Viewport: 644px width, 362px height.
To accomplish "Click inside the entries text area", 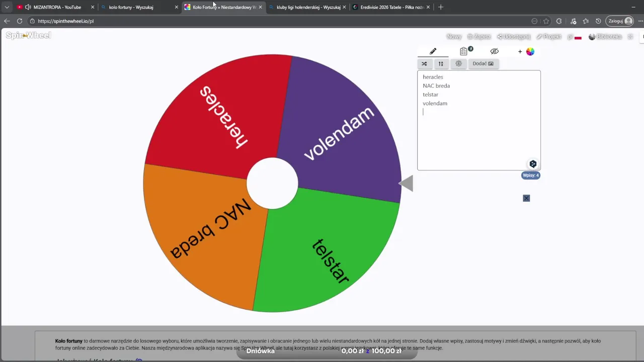I will [478, 120].
